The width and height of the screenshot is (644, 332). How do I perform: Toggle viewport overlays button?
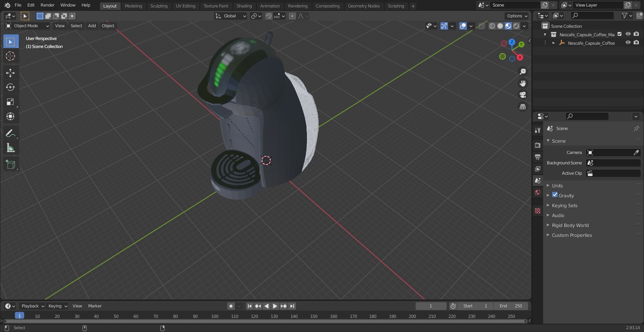pyautogui.click(x=463, y=26)
